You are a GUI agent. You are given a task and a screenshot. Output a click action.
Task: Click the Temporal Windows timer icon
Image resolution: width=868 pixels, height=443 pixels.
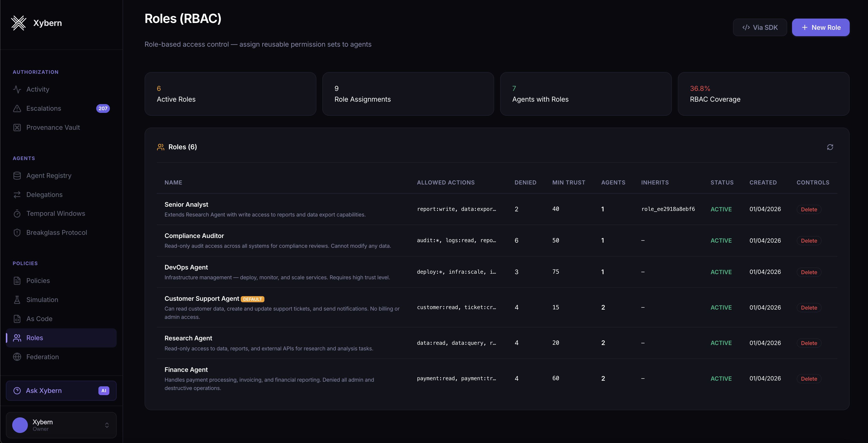tap(17, 214)
